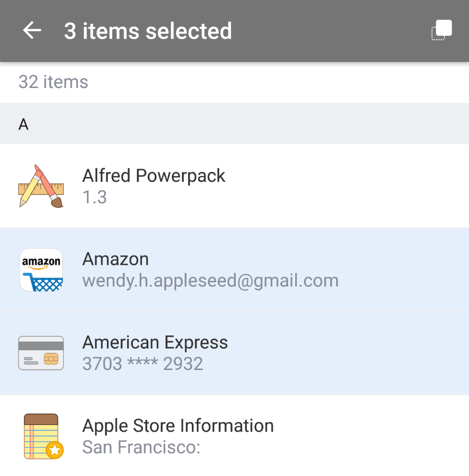Tap the 'Alfred Powerpack' title text
This screenshot has width=469, height=476.
154,176
